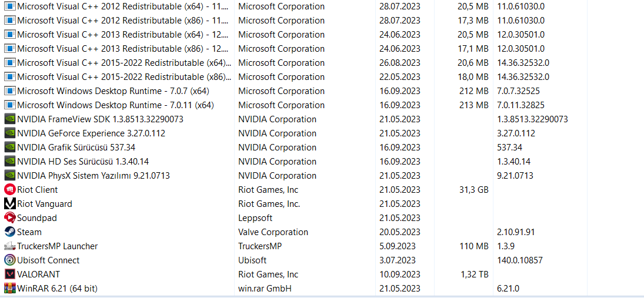Image resolution: width=644 pixels, height=298 pixels.
Task: Click the Riot Client red icon
Action: pyautogui.click(x=9, y=190)
